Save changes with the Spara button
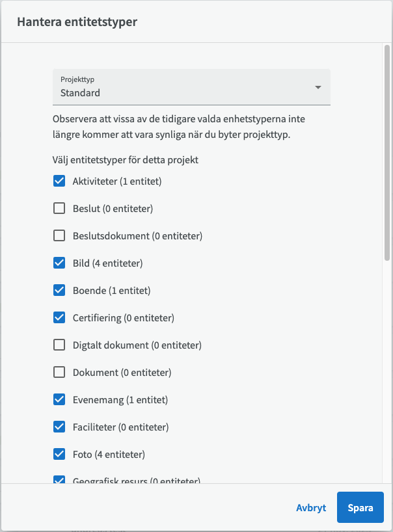 360,507
